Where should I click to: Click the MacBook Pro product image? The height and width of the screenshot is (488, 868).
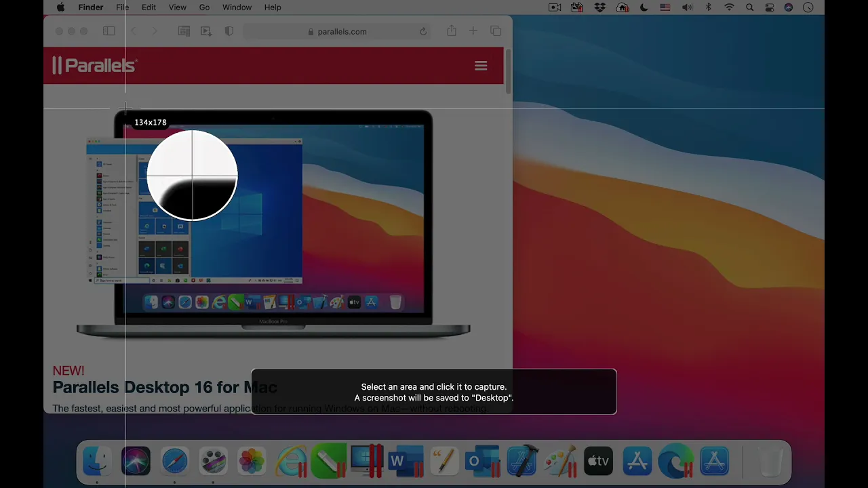click(x=273, y=224)
